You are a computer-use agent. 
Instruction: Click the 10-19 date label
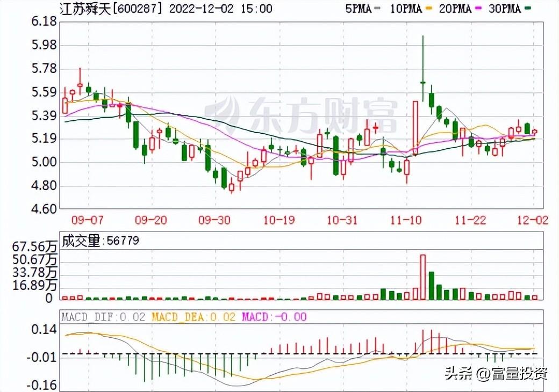pos(279,220)
